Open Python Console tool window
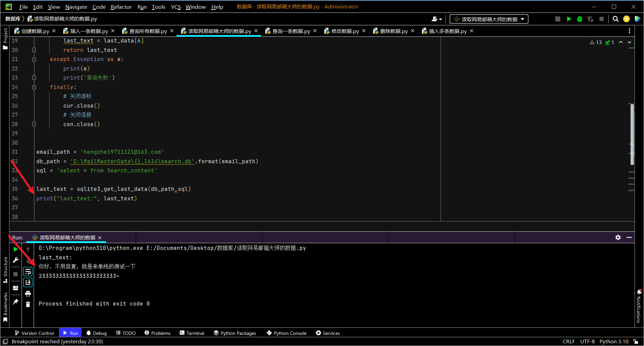Viewport: 644px width, 346px height. (287, 333)
